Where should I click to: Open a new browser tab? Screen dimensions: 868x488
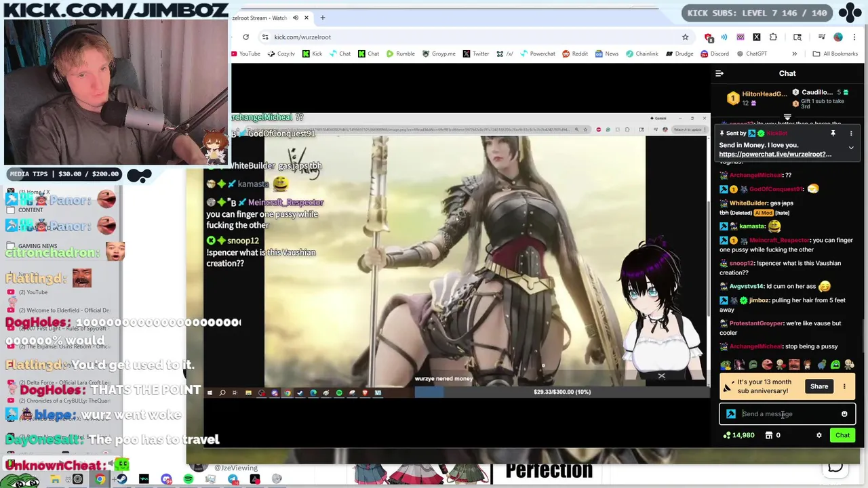pyautogui.click(x=323, y=18)
